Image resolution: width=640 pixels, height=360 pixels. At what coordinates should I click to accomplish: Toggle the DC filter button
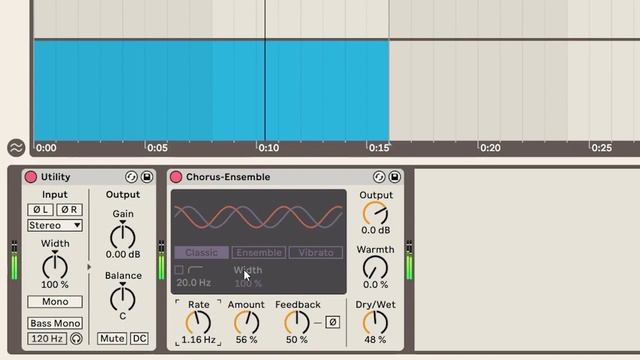[139, 338]
